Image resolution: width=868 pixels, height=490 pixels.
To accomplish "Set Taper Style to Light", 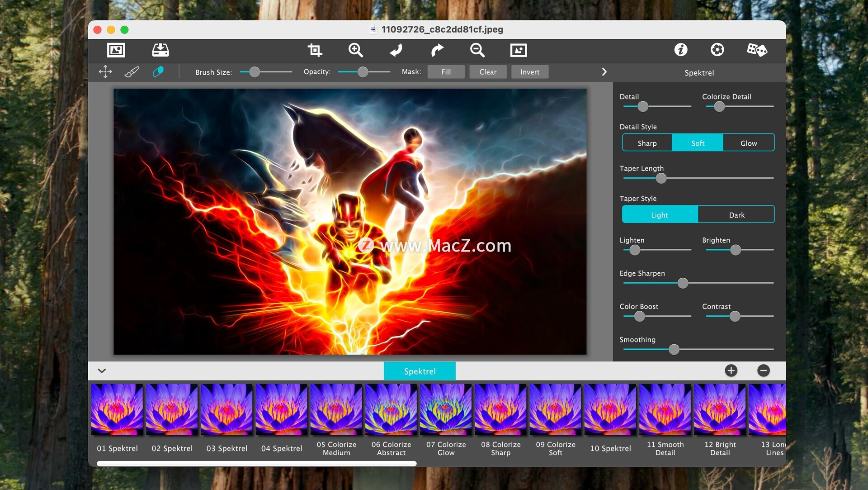I will 660,215.
